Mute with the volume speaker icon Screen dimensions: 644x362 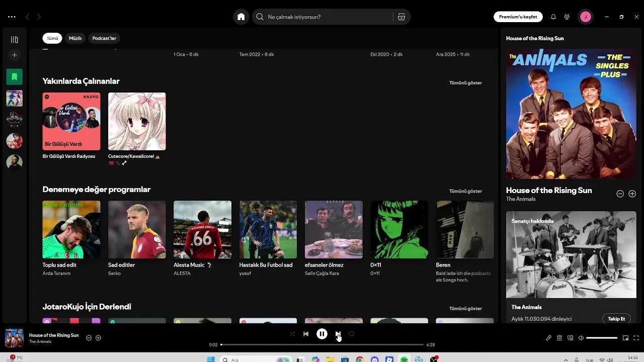[581, 338]
